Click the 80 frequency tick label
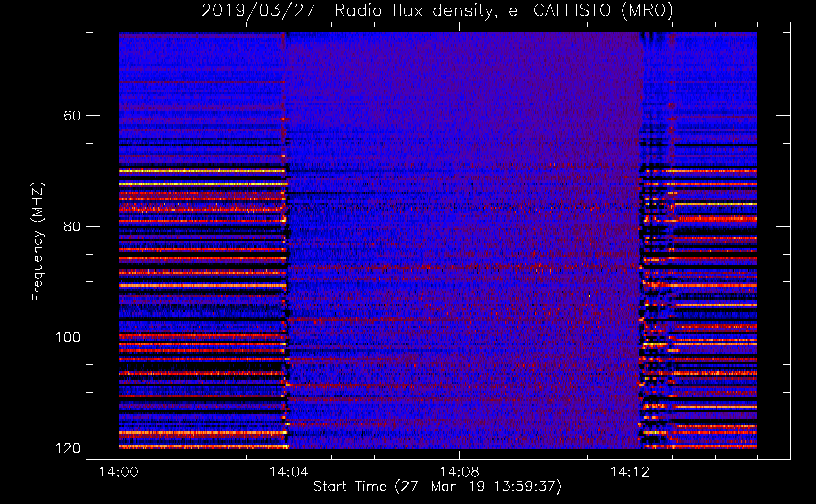Viewport: 816px width, 504px height. click(x=72, y=226)
